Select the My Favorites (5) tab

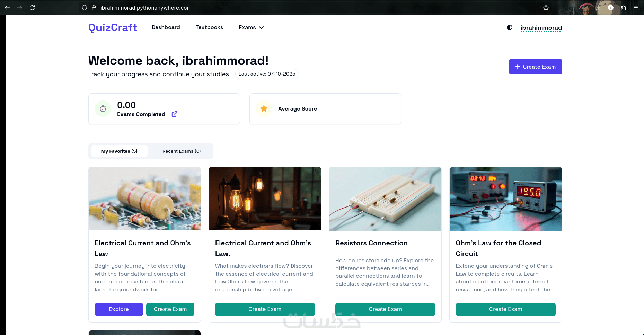pos(119,151)
